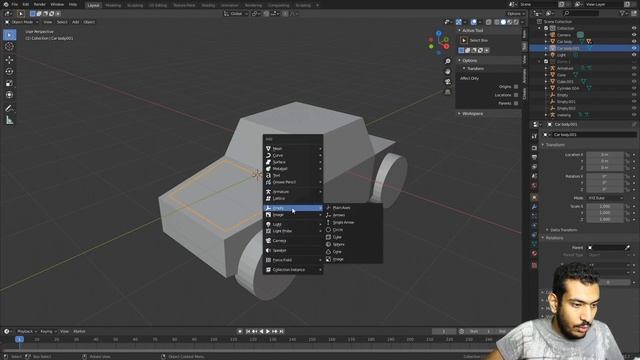The image size is (640, 360).
Task: Open the File menu
Action: [x=15, y=4]
